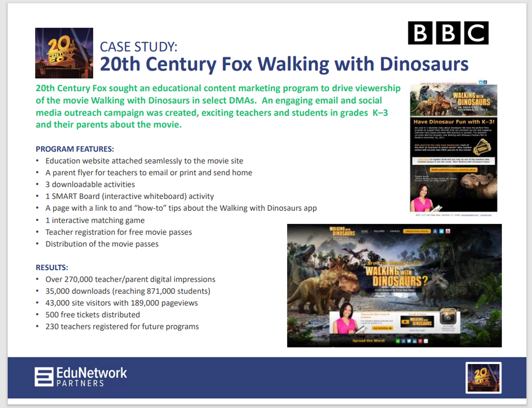532x408 pixels.
Task: Click the 20th Century Fox logo beside the title
Action: 64,53
